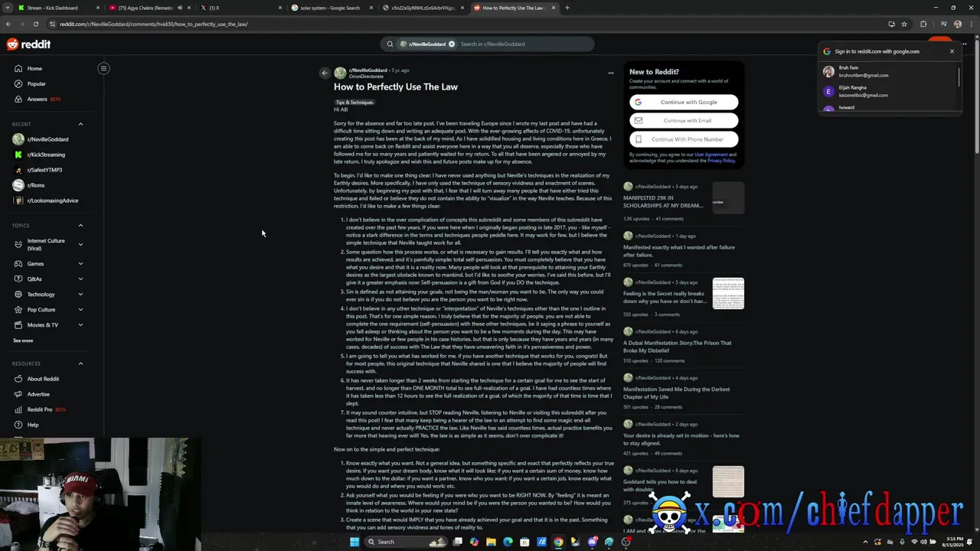Open the A Dubai Manifestation Story post
The height and width of the screenshot is (551, 980).
[x=677, y=347]
